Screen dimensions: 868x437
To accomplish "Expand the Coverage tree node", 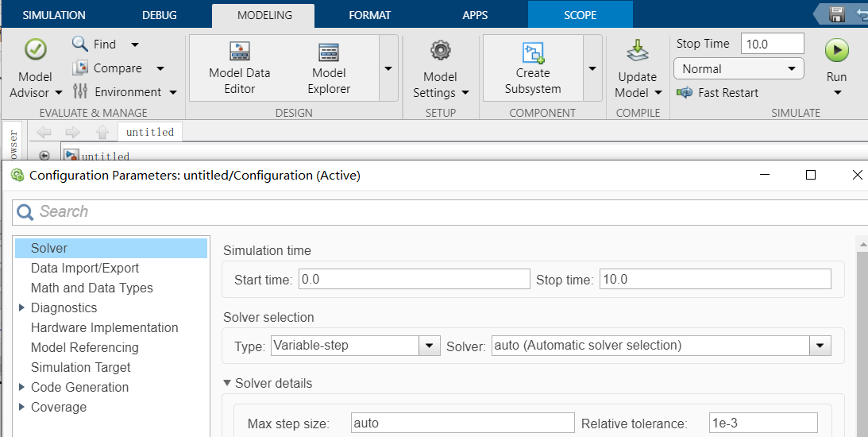I will pos(21,407).
